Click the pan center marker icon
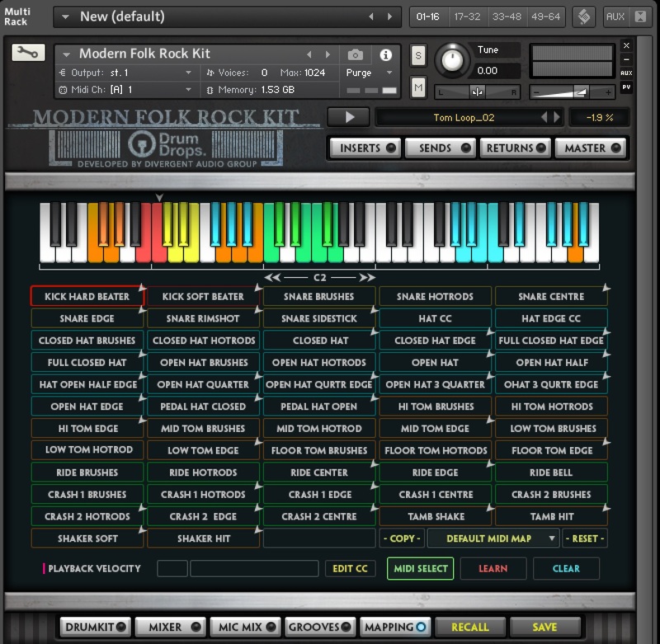Image resolution: width=660 pixels, height=644 pixels. pos(478,91)
